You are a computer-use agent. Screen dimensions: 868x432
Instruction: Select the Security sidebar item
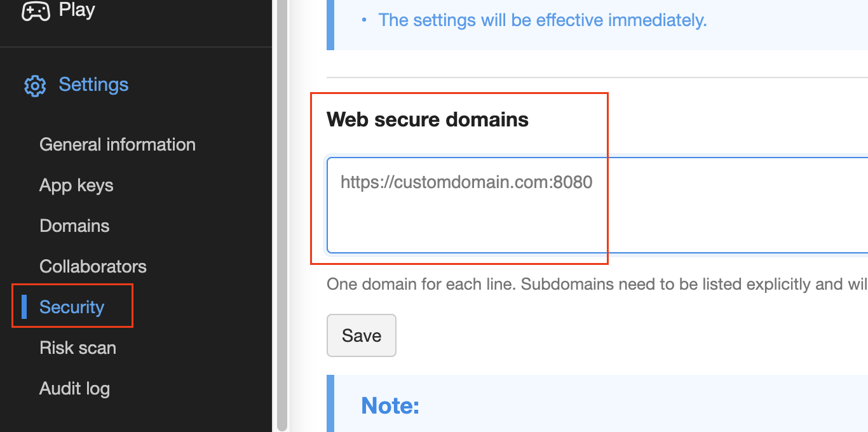(x=72, y=307)
